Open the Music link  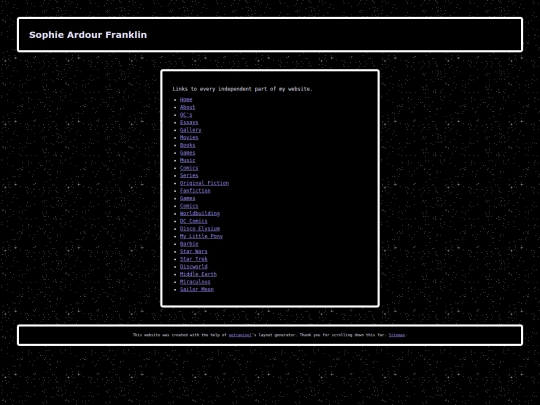(187, 160)
